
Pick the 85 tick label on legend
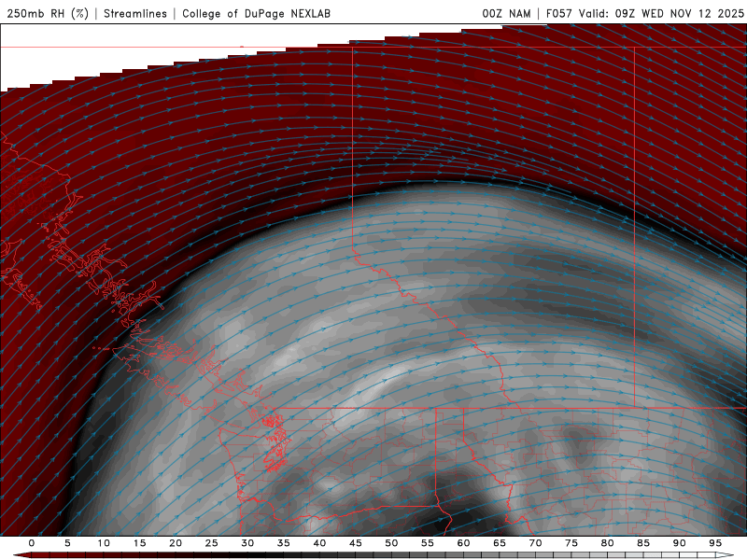point(643,543)
